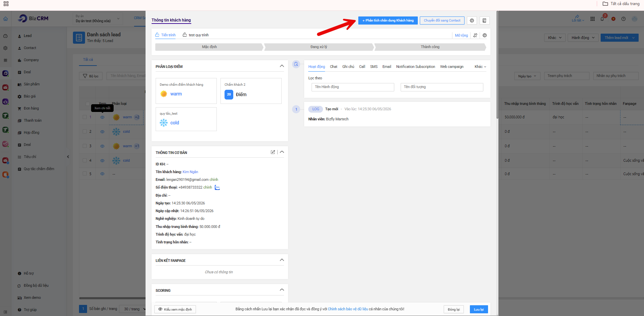Open the notifications bell with badge 7
This screenshot has height=316, width=644.
[602, 18]
